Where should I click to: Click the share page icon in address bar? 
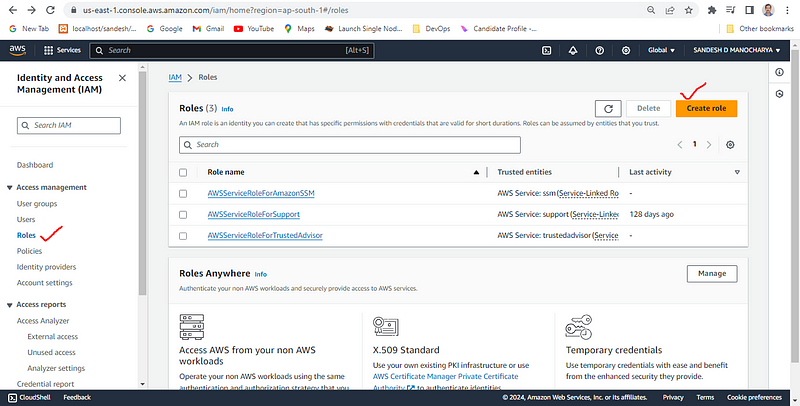[x=670, y=10]
